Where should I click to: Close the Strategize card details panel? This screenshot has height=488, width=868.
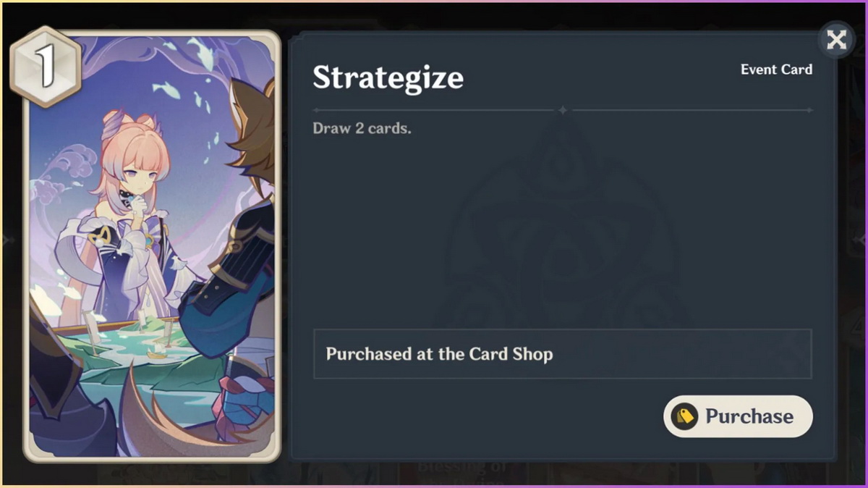(x=836, y=39)
